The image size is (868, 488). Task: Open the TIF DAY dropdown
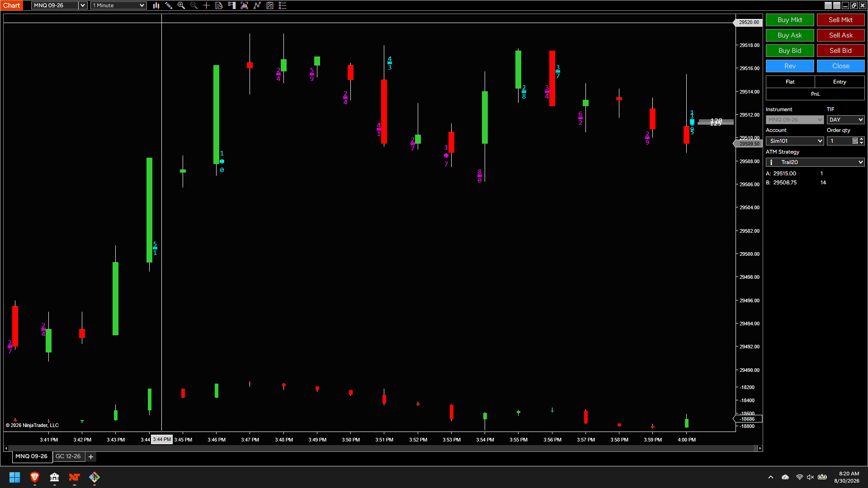(x=845, y=120)
